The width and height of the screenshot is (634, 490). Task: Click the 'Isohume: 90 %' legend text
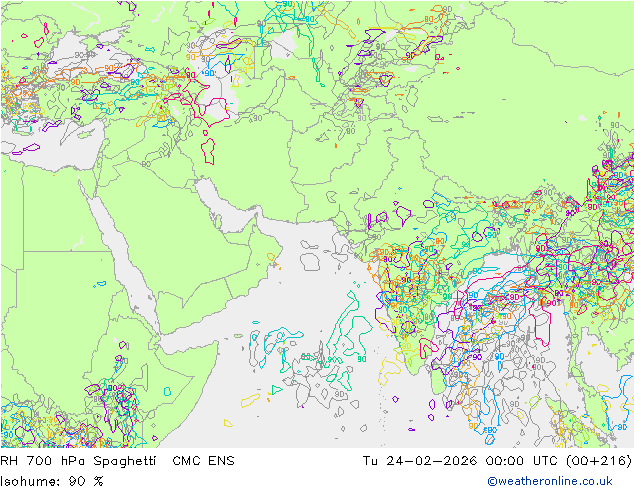pyautogui.click(x=52, y=481)
